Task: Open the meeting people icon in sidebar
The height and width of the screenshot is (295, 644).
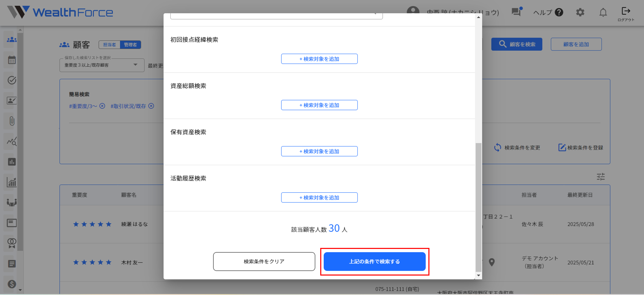Action: [12, 202]
